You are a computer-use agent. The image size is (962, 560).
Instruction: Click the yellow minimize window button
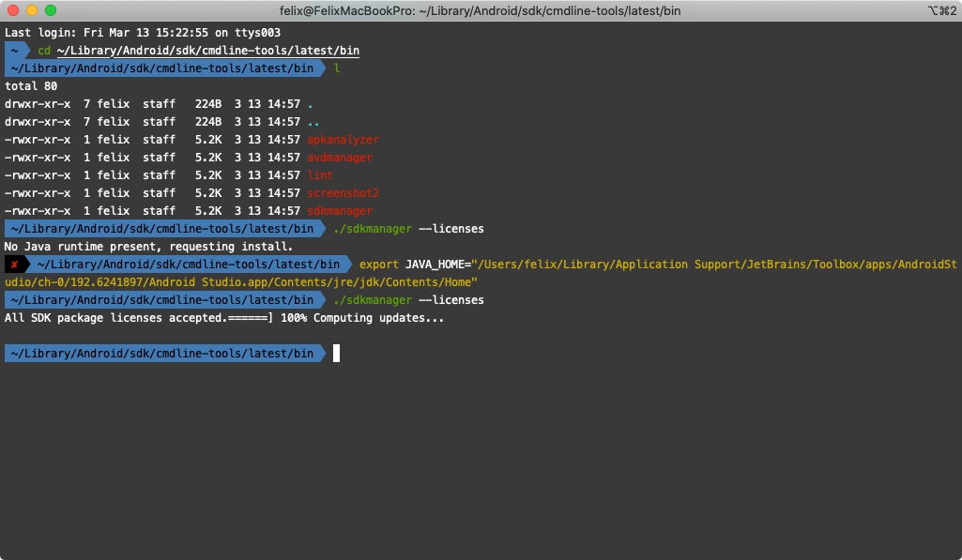(32, 10)
